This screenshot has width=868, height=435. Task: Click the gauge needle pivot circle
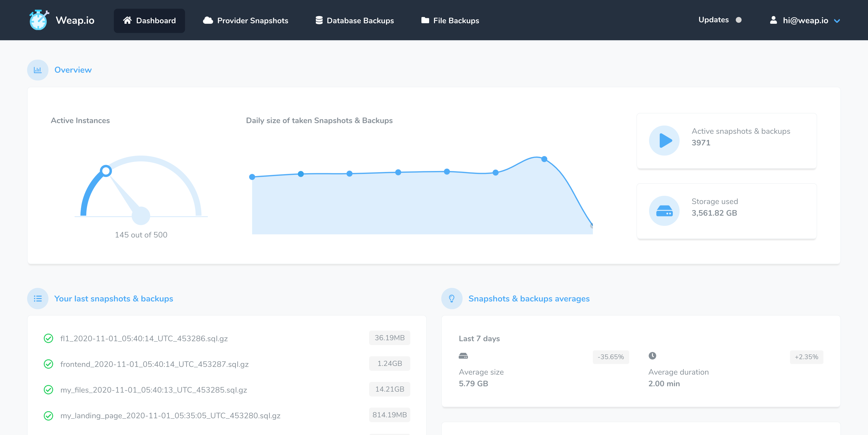coord(141,216)
